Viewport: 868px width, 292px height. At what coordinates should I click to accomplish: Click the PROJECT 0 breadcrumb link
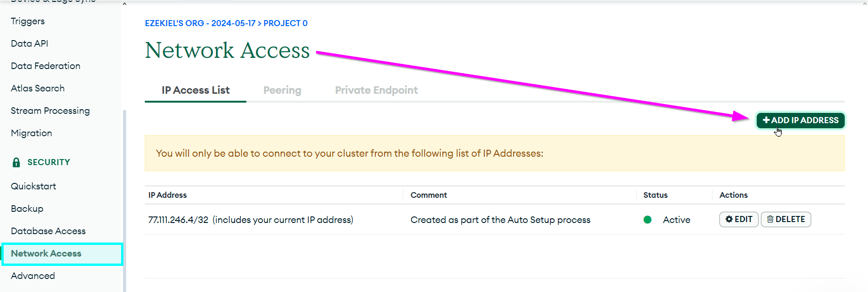(x=285, y=23)
